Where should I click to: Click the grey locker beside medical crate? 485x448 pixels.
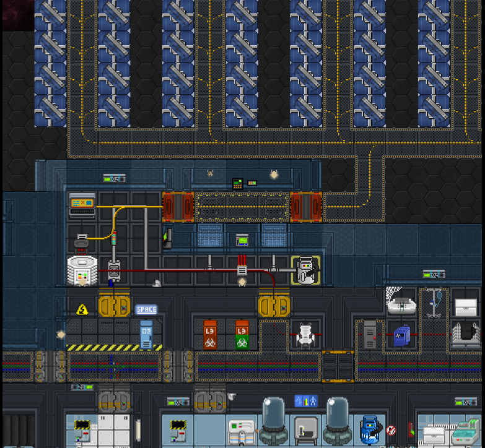(x=370, y=335)
